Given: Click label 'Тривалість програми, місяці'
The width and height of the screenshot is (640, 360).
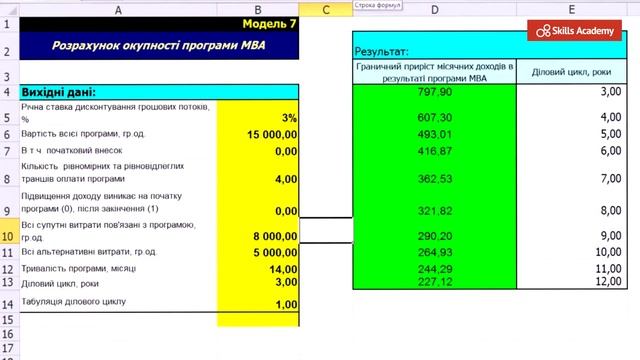Looking at the screenshot, I should click(x=78, y=269).
